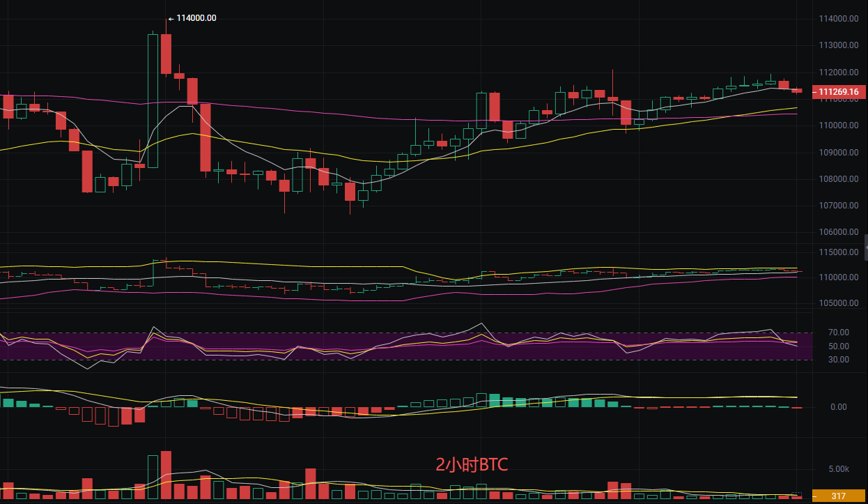This screenshot has height=504, width=868.
Task: Expand the collapsed right side panel arrow
Action: [x=865, y=247]
